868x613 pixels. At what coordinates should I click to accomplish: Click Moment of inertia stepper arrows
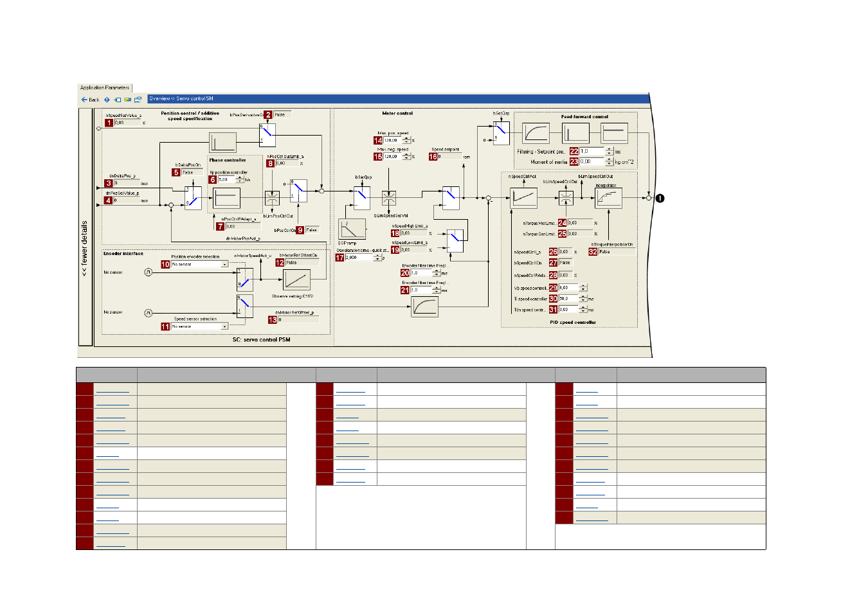609,161
